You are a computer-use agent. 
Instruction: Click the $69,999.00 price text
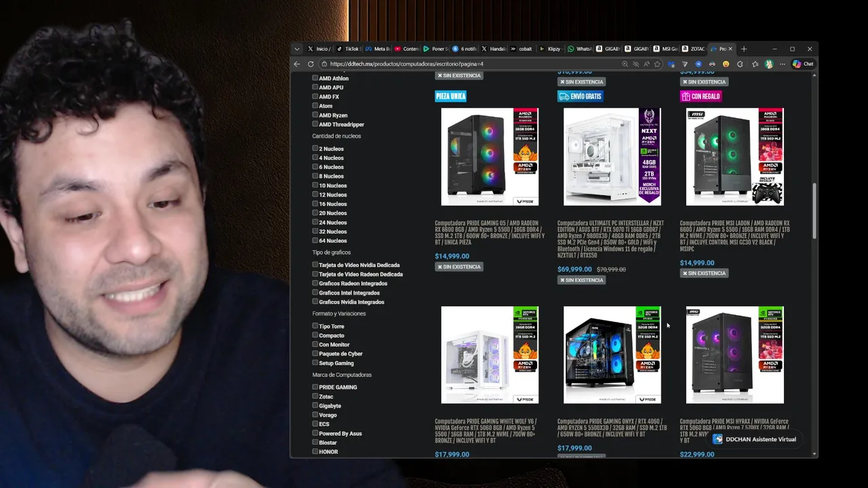[x=574, y=269]
